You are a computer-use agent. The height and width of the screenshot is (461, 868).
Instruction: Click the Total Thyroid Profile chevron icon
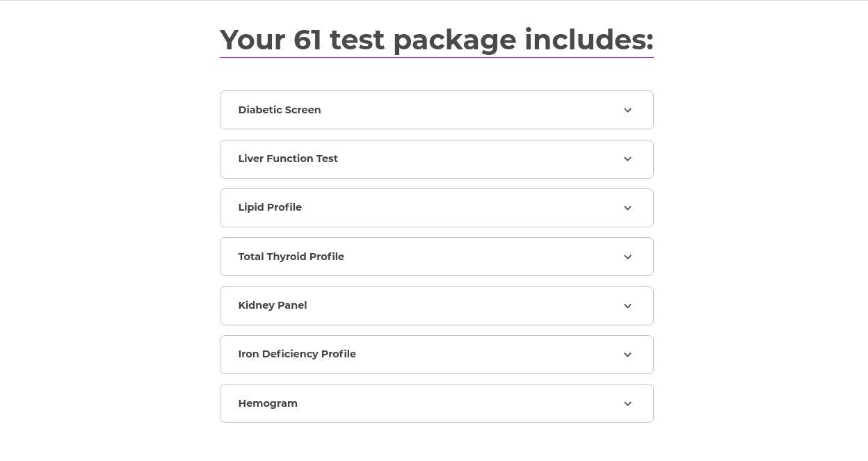click(627, 257)
